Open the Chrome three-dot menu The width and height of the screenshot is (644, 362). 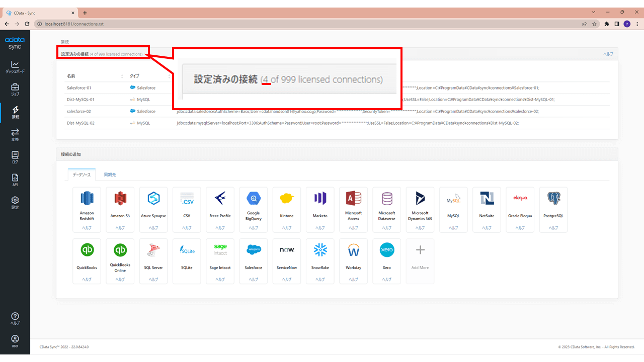636,24
